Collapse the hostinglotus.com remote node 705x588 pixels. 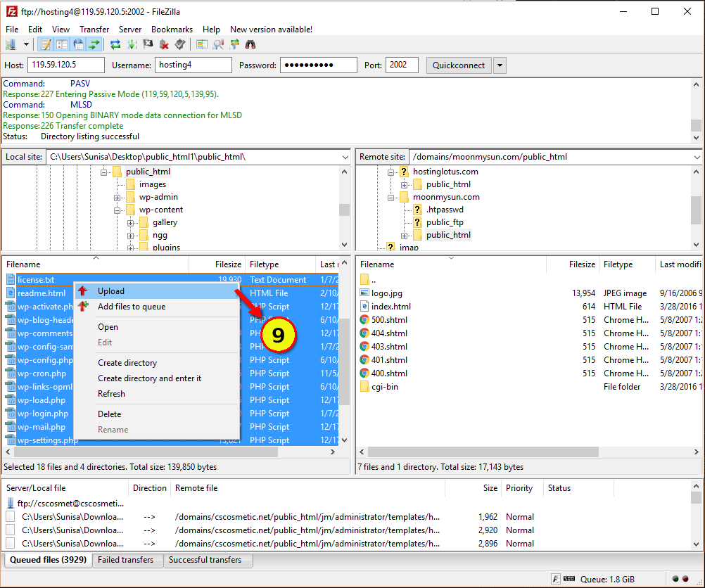(390, 172)
